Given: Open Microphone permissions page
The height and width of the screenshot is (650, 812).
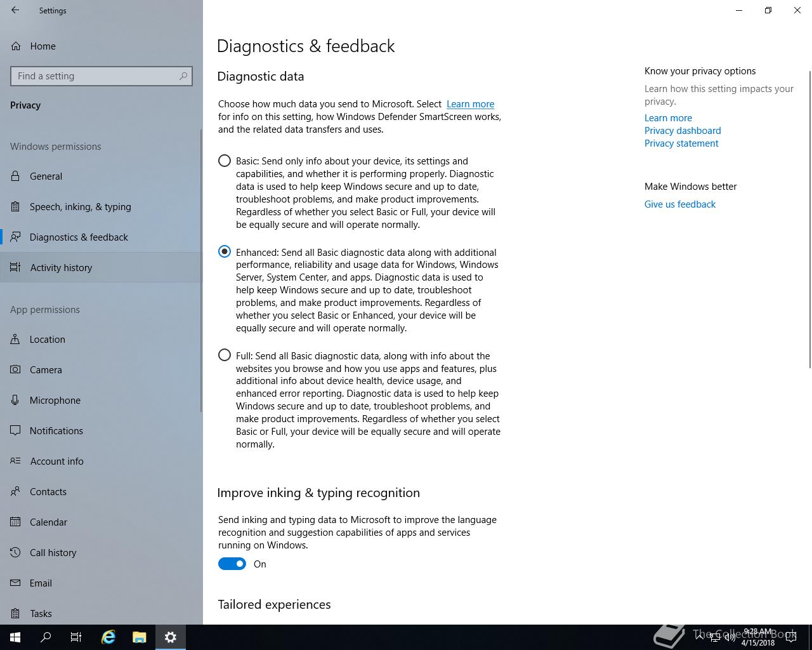Looking at the screenshot, I should point(101,400).
